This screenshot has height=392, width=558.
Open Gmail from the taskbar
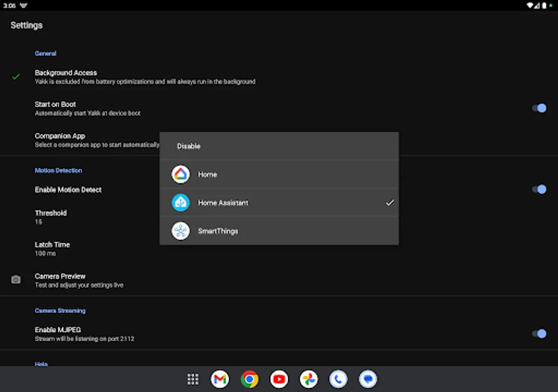click(220, 379)
